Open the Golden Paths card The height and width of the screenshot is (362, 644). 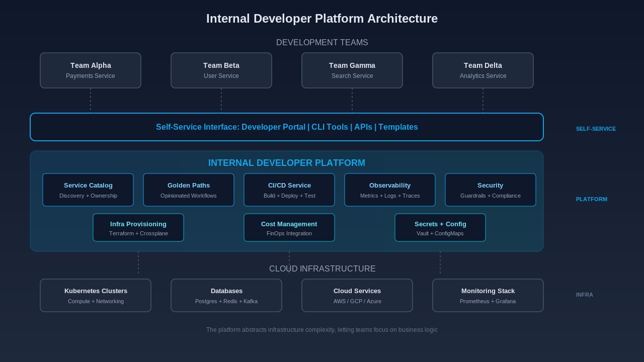[189, 190]
